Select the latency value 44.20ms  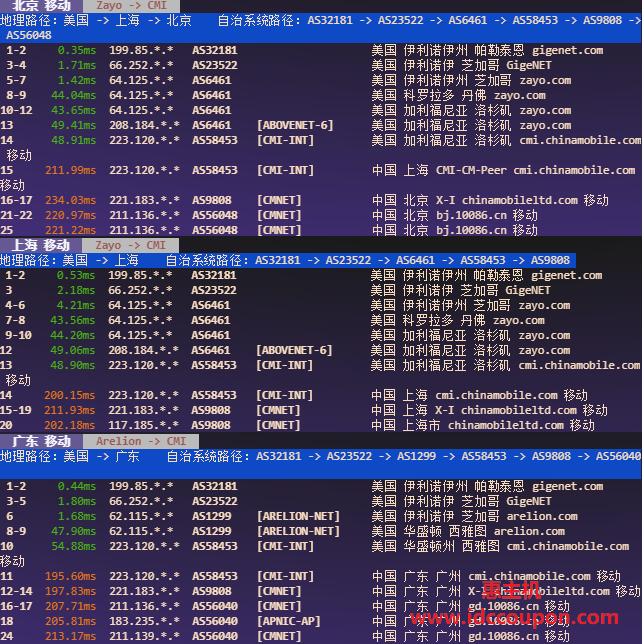click(73, 335)
